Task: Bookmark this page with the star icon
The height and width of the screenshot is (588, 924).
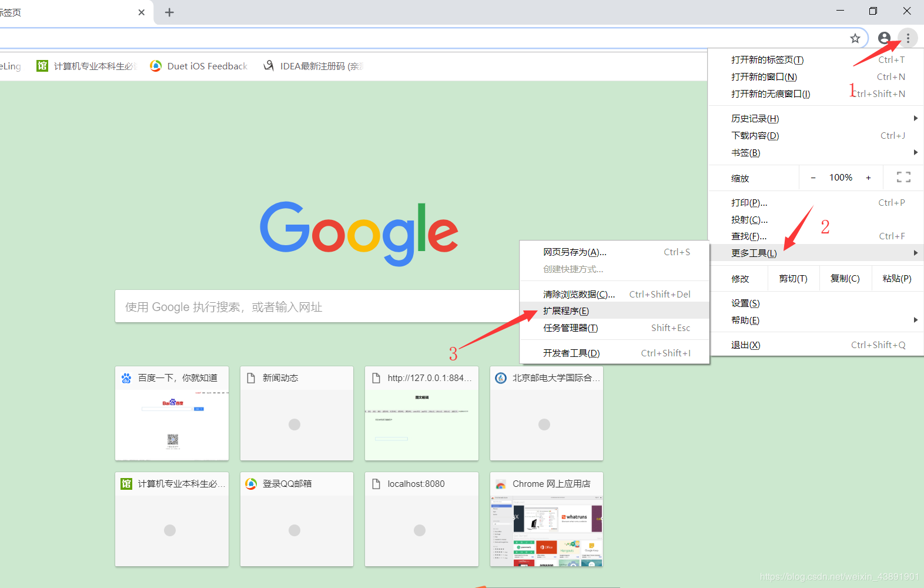Action: pyautogui.click(x=855, y=38)
